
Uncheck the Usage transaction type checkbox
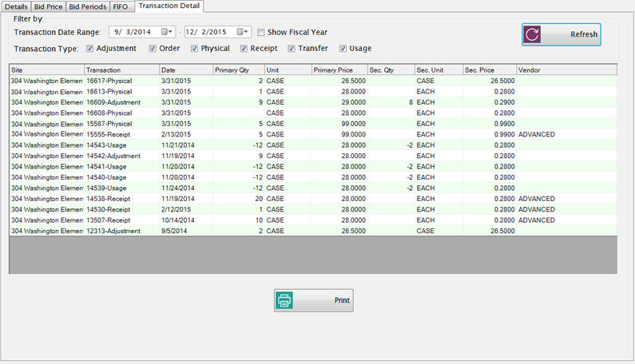coord(343,49)
